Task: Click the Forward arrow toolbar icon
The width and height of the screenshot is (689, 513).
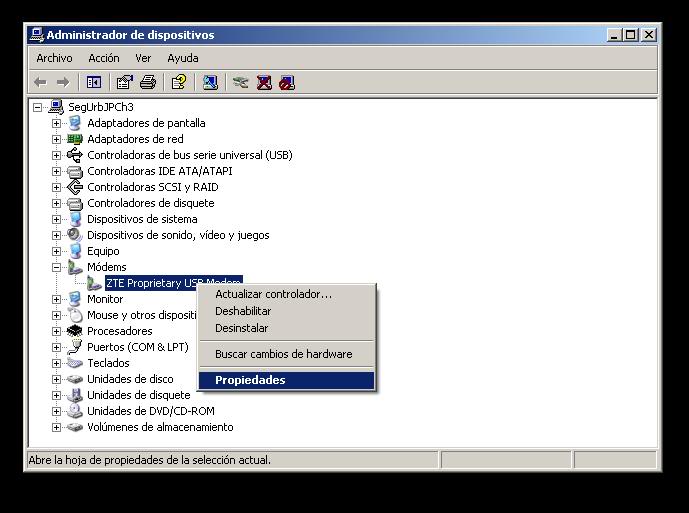Action: tap(63, 82)
